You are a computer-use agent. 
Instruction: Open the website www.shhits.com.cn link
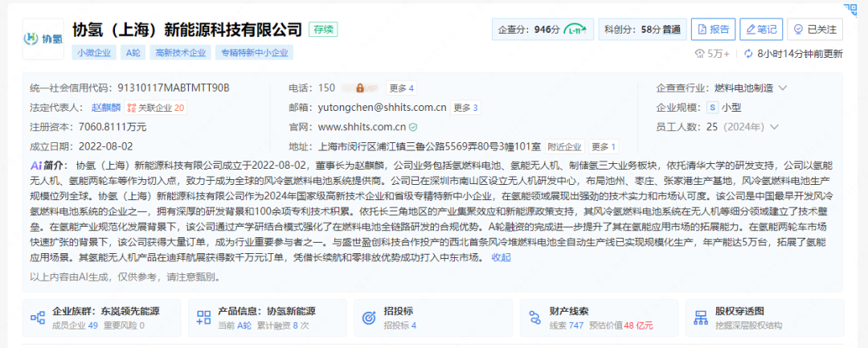point(362,127)
